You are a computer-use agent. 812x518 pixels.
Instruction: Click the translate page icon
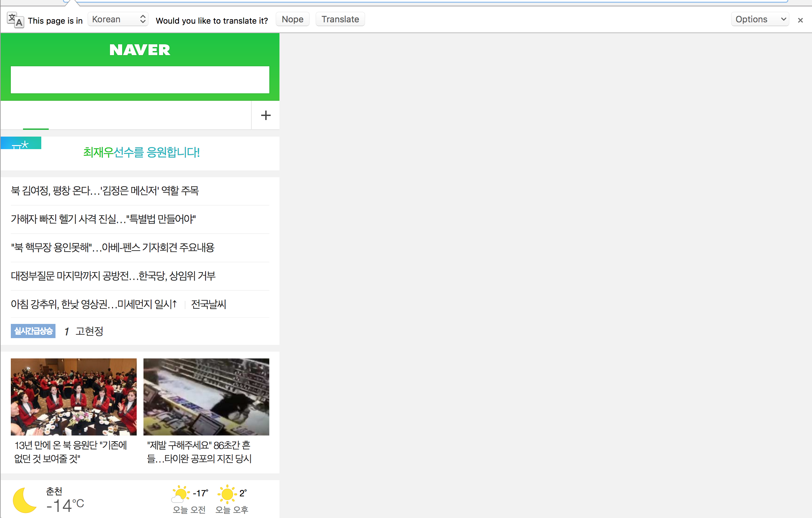(x=16, y=20)
